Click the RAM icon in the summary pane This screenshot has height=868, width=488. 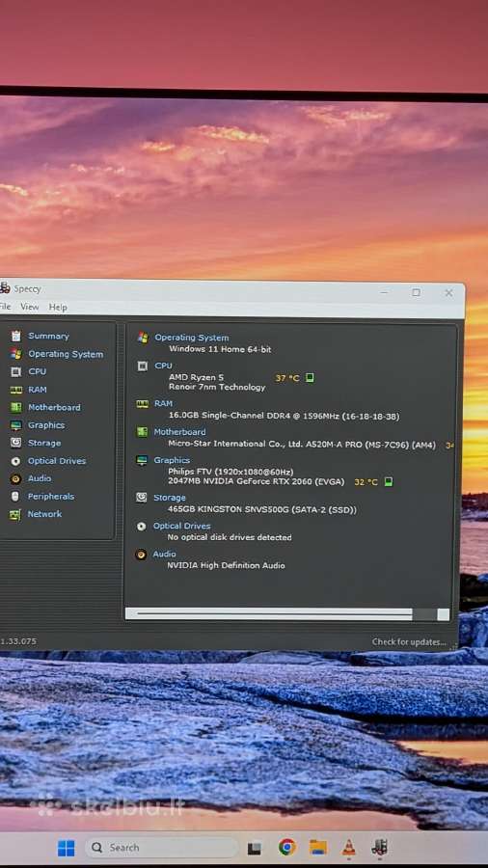[143, 404]
